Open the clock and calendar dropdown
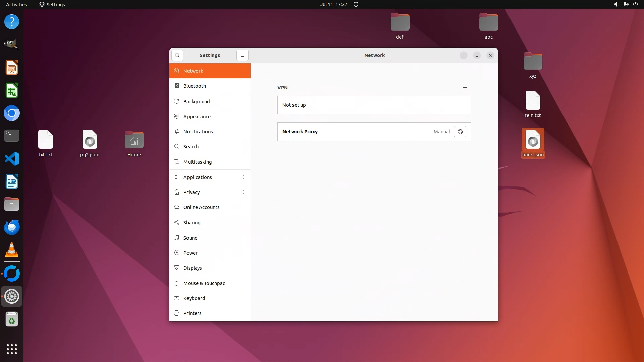This screenshot has height=362, width=644. coord(333,4)
